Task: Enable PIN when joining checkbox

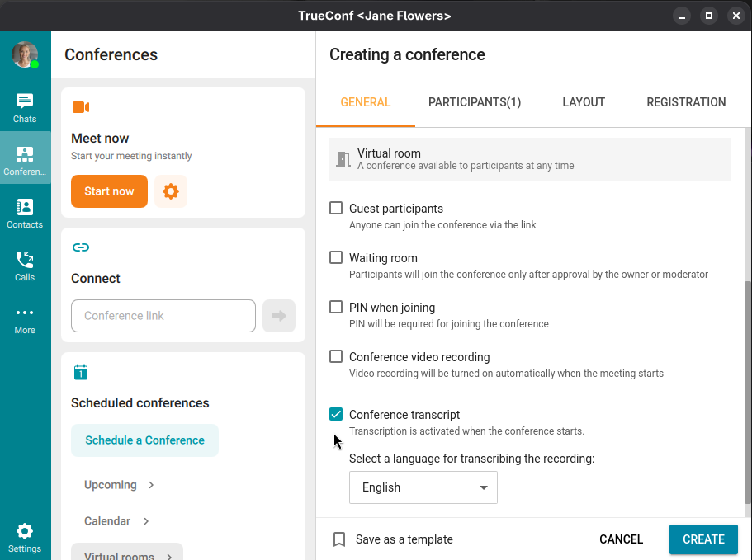Action: click(336, 307)
